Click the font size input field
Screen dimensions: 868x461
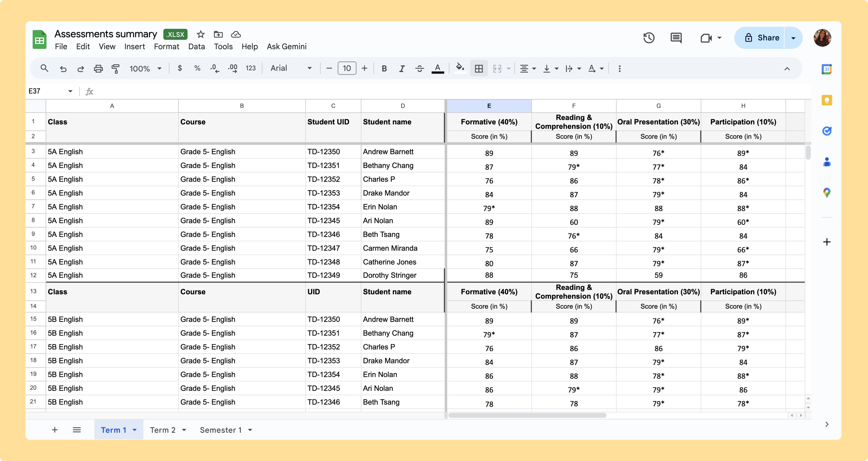(347, 68)
